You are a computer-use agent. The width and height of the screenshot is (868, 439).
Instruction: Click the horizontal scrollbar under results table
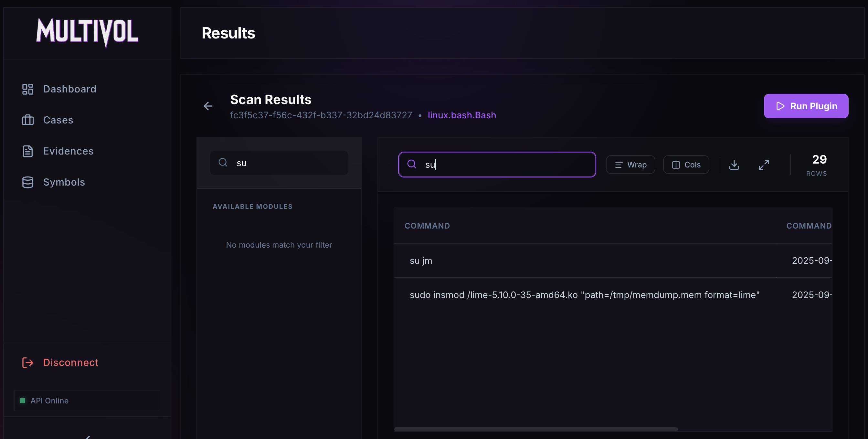(x=536, y=429)
